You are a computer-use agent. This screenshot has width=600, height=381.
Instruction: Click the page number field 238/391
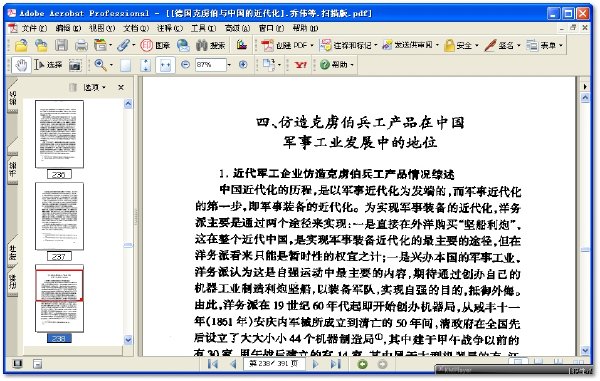pos(274,364)
